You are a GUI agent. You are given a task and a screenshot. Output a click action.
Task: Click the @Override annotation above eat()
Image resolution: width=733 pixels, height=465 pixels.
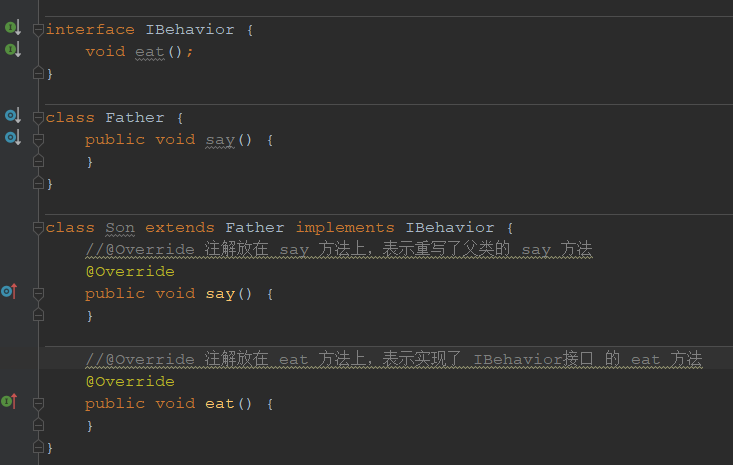click(x=130, y=381)
